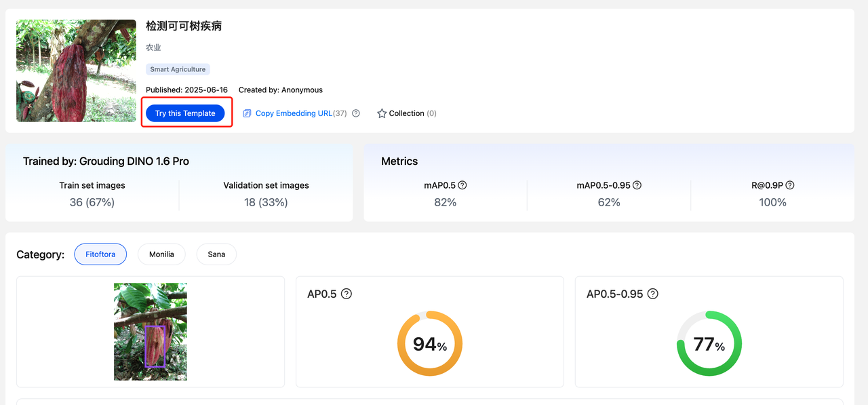868x405 pixels.
Task: Click the Metrics section heading
Action: tap(399, 161)
